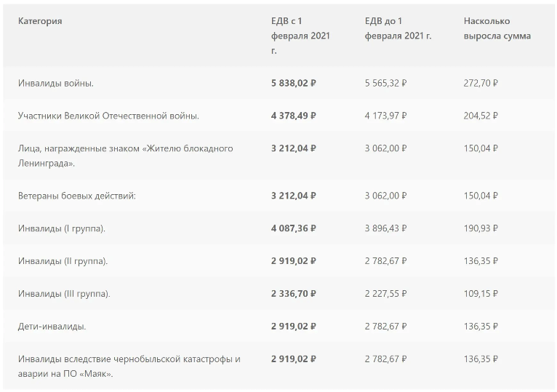This screenshot has width=557, height=392.
Task: Click the Chernobyl and "Маяк" category cell
Action: click(x=129, y=367)
